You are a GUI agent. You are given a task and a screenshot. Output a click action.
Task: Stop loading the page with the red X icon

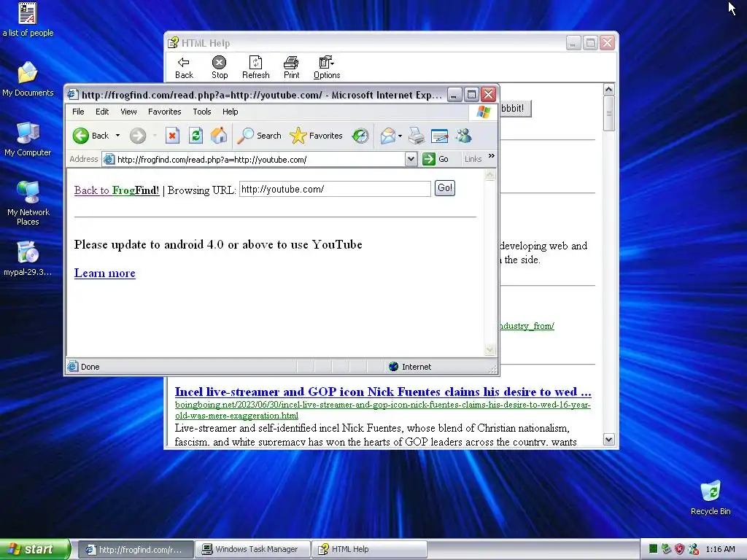(x=172, y=136)
